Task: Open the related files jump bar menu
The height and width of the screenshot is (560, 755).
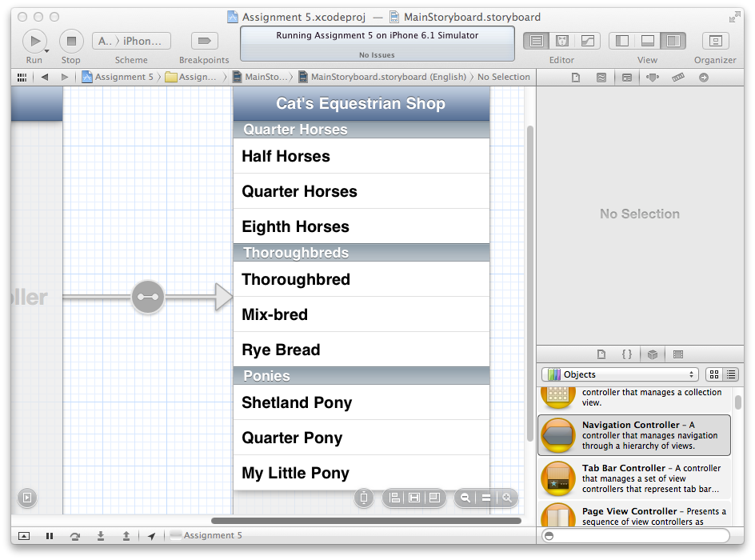Action: coord(22,78)
